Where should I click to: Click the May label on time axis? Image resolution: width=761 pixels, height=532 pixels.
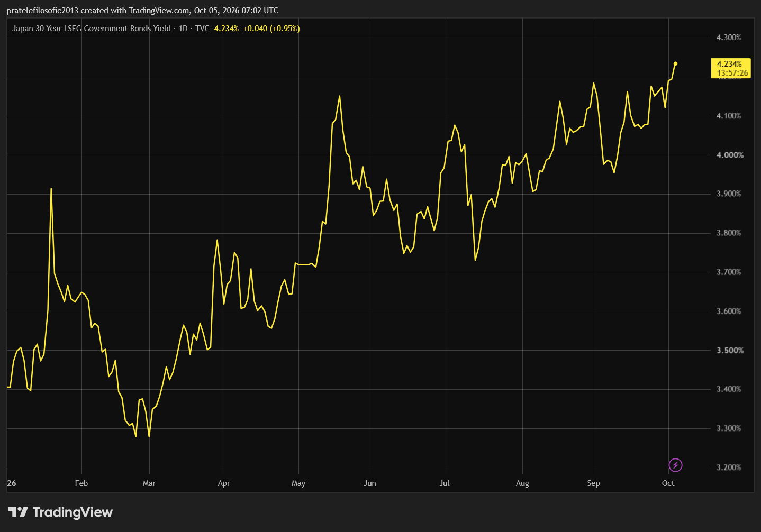(x=298, y=483)
